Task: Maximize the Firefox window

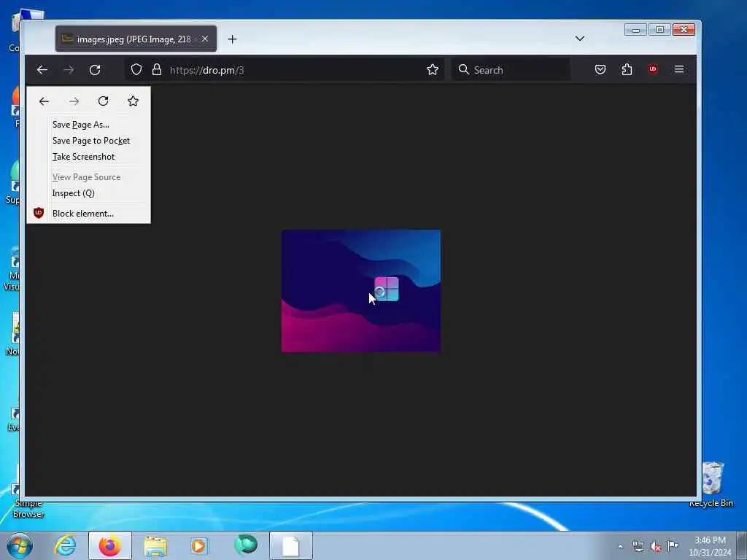Action: 659,29
